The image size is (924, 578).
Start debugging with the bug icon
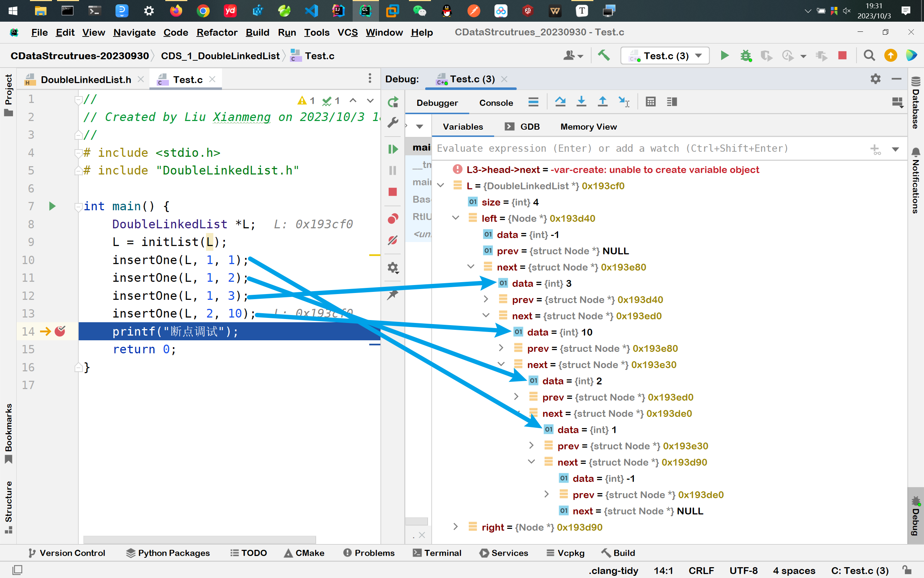click(746, 56)
